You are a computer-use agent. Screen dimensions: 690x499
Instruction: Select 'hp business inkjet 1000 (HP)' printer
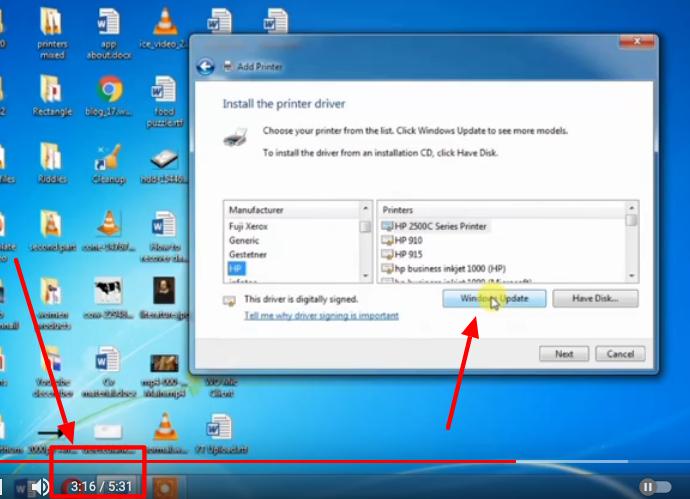[x=443, y=268]
